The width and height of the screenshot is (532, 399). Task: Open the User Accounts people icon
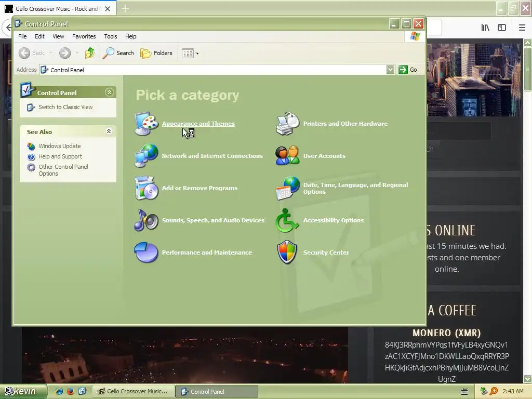point(287,156)
